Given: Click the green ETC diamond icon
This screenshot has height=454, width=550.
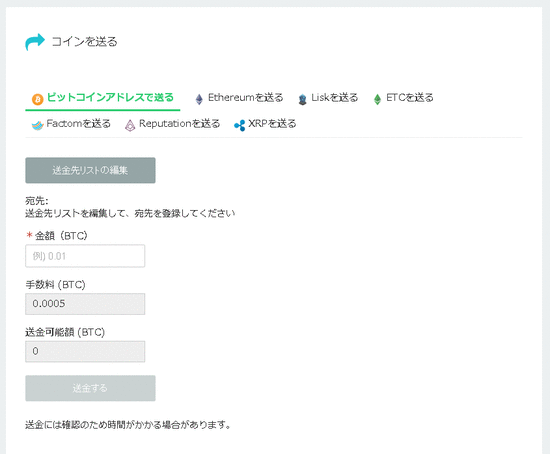Looking at the screenshot, I should coord(377,99).
